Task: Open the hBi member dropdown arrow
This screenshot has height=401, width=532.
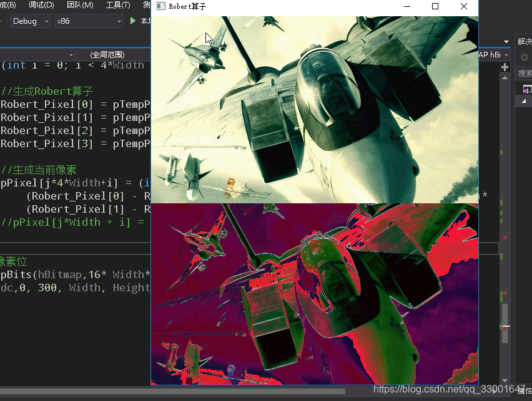Action: click(506, 55)
